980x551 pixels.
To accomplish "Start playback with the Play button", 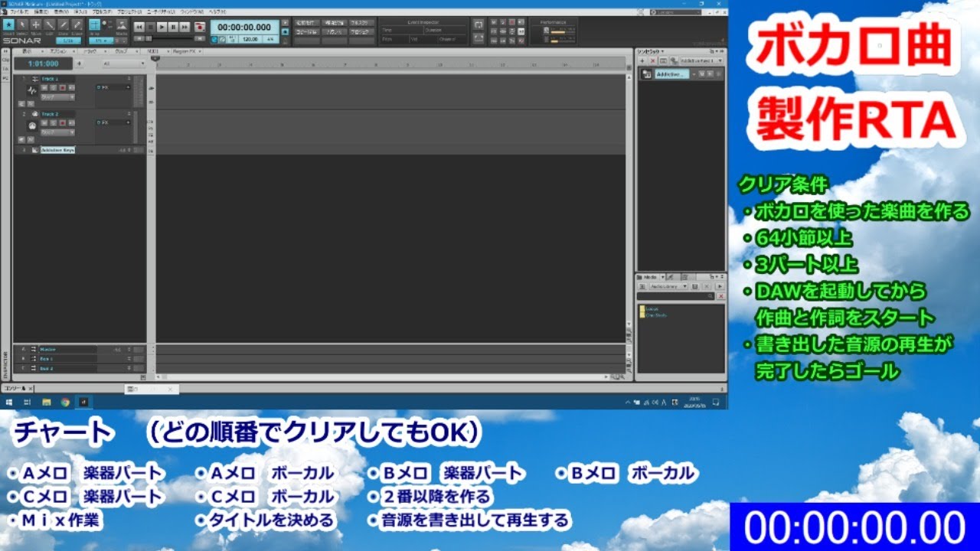I will (162, 27).
